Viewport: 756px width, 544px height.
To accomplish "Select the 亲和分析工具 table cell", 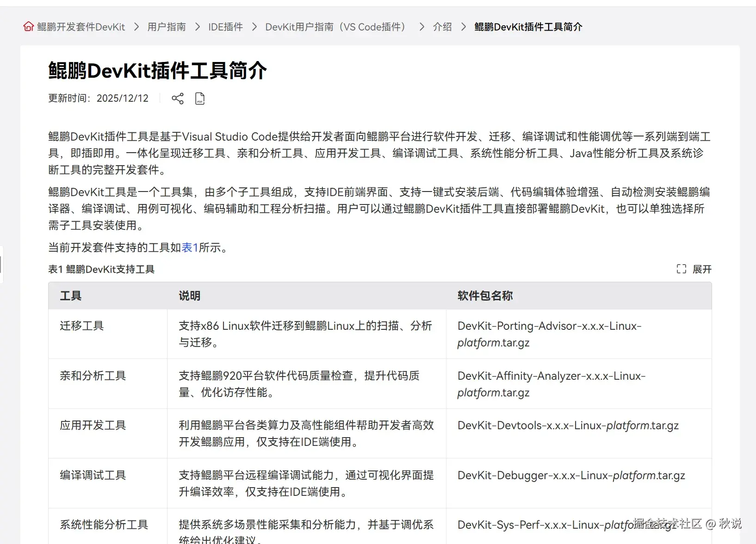I will [108, 384].
